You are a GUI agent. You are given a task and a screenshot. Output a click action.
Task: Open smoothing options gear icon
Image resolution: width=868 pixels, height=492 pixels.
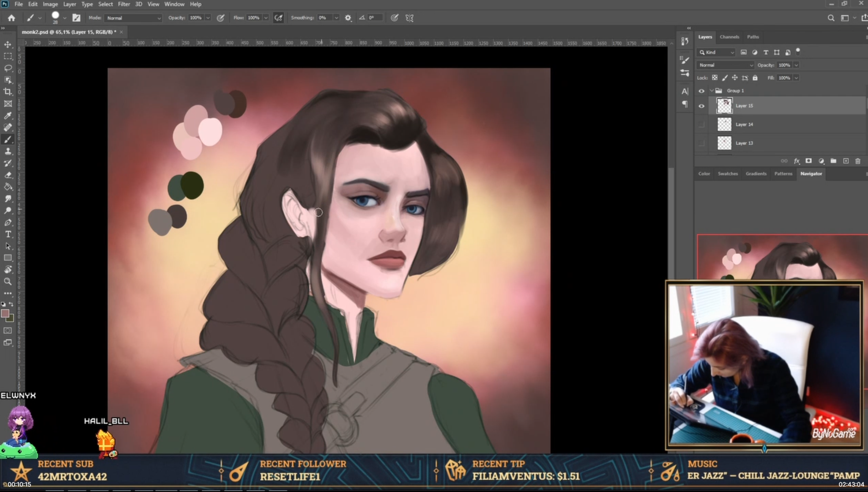[x=348, y=18]
